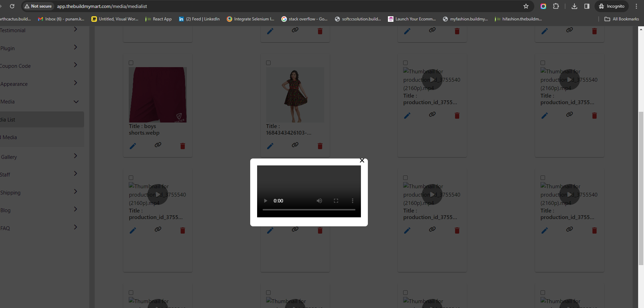Image resolution: width=644 pixels, height=308 pixels.
Task: Copy link of the 1684343426103 image
Action: (x=295, y=145)
